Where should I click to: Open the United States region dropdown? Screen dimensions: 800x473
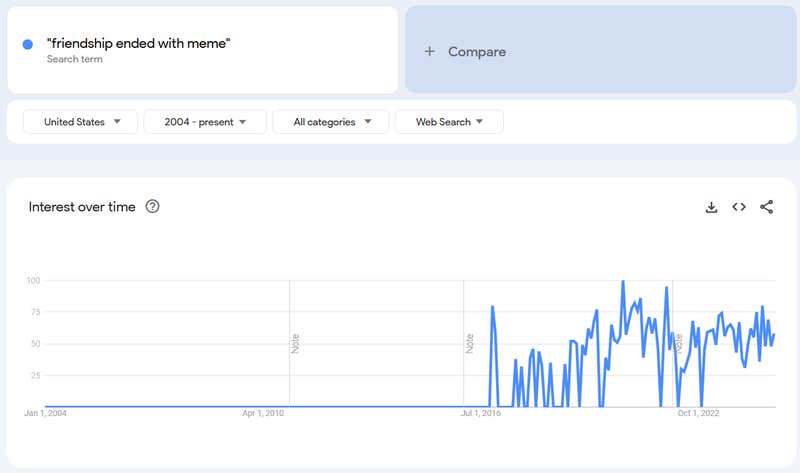(81, 122)
